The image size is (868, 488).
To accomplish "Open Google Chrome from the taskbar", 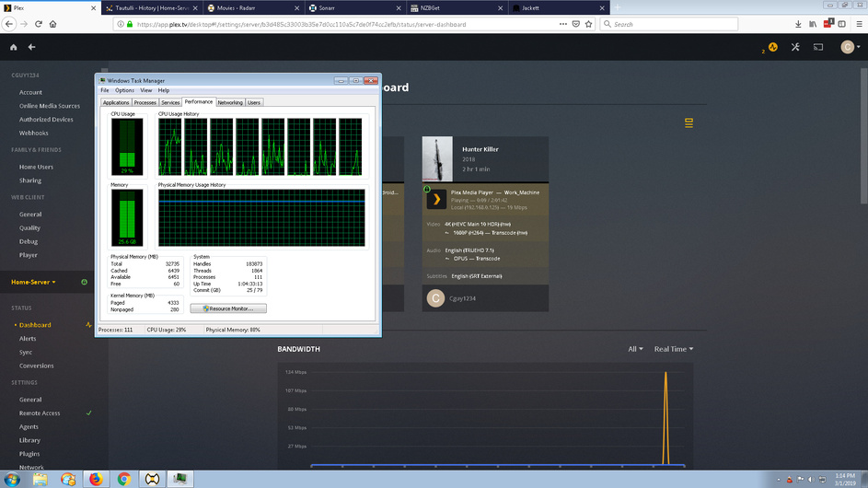I will click(x=123, y=479).
